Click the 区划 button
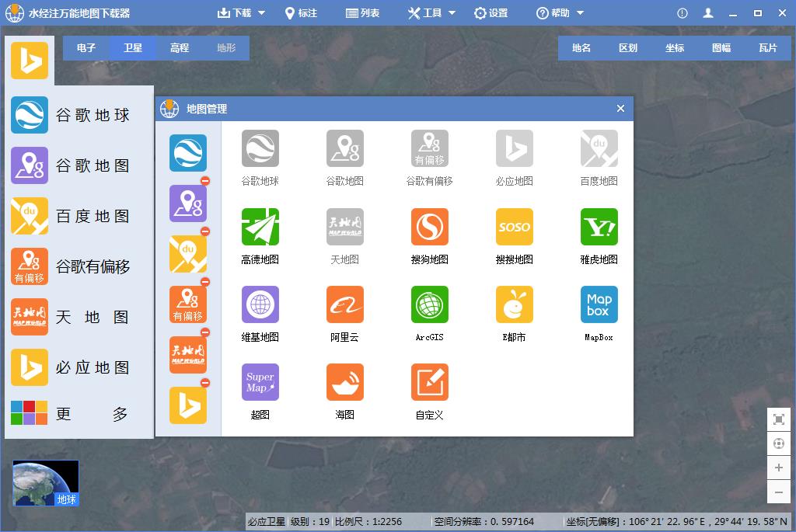796x532 pixels. tap(628, 47)
